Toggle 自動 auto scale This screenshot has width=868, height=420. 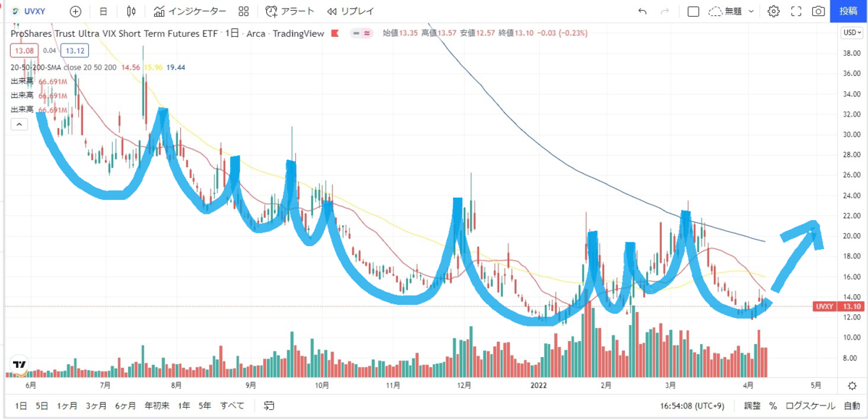pyautogui.click(x=851, y=406)
